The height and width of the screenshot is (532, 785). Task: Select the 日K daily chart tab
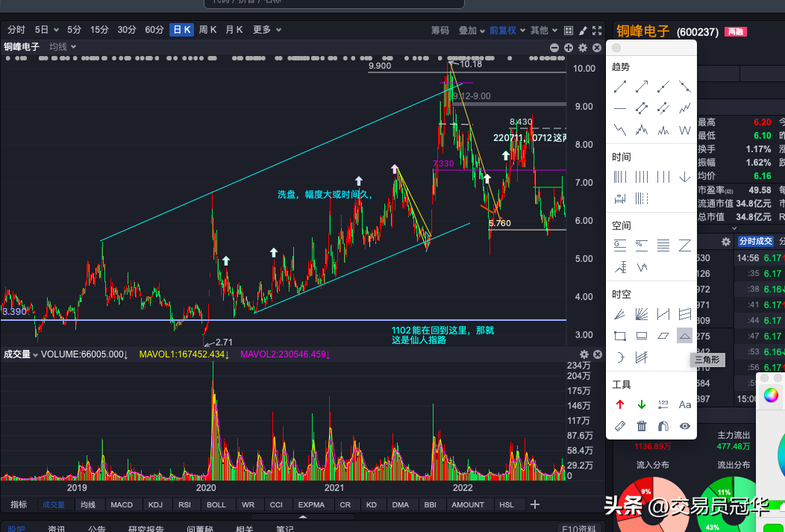(x=181, y=30)
